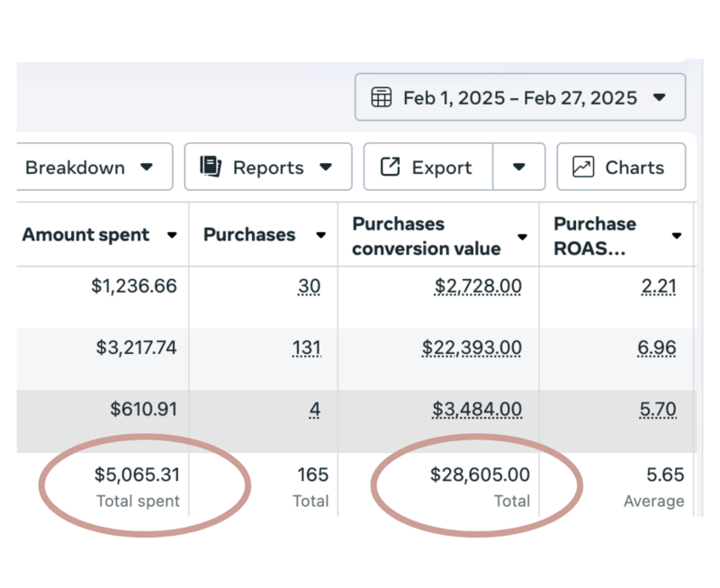Image resolution: width=720 pixels, height=588 pixels.
Task: Click the $22,393.00 conversion value link
Action: point(472,348)
